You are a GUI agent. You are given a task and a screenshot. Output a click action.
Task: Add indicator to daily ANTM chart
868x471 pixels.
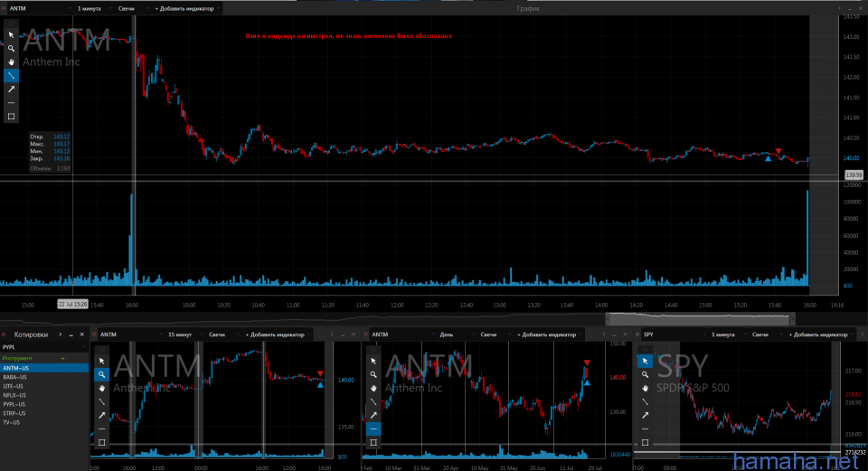point(547,334)
